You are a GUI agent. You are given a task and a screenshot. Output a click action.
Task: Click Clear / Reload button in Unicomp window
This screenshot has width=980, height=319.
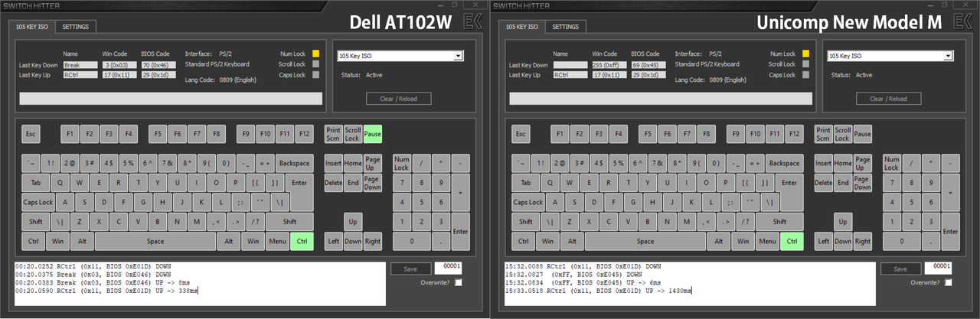[889, 99]
